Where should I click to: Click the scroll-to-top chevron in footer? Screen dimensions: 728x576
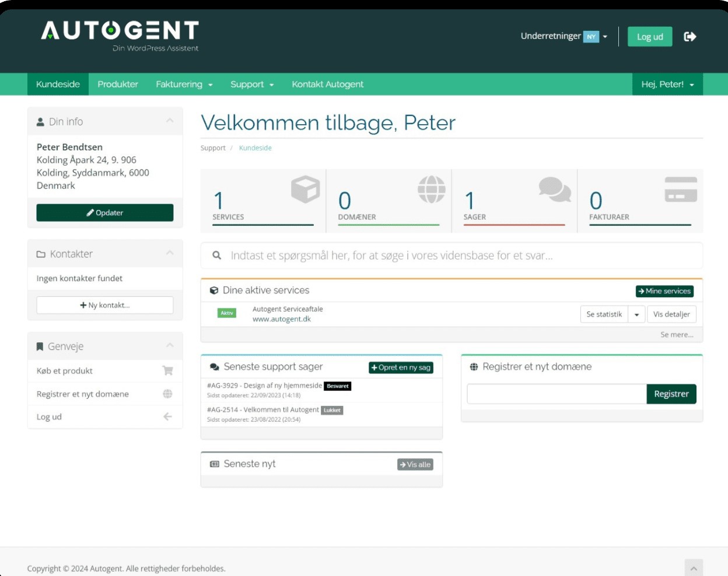694,568
